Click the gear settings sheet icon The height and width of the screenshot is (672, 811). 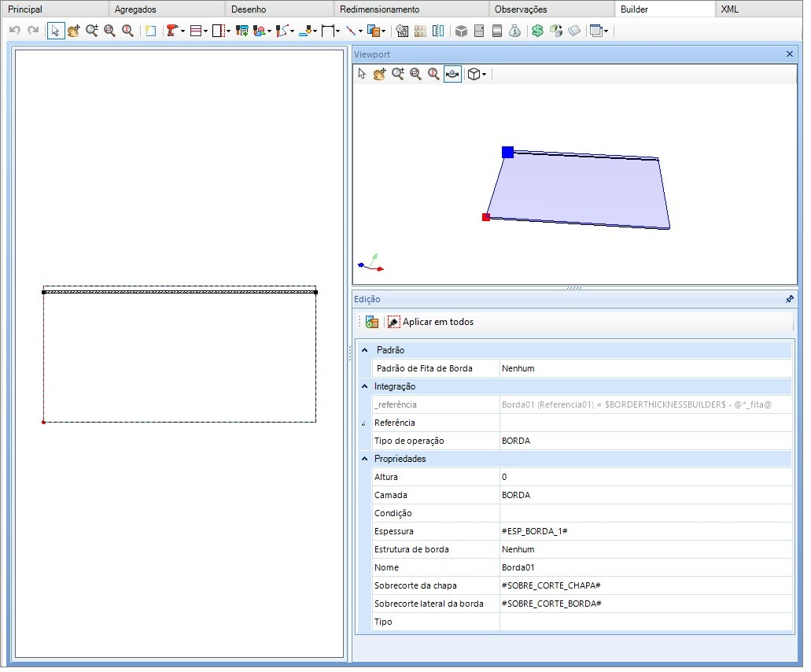coord(402,31)
